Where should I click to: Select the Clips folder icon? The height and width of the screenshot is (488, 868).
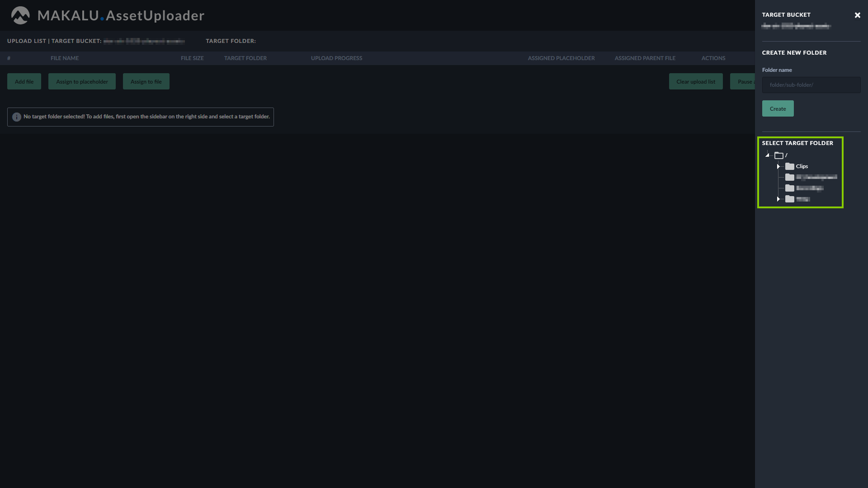[x=789, y=166]
